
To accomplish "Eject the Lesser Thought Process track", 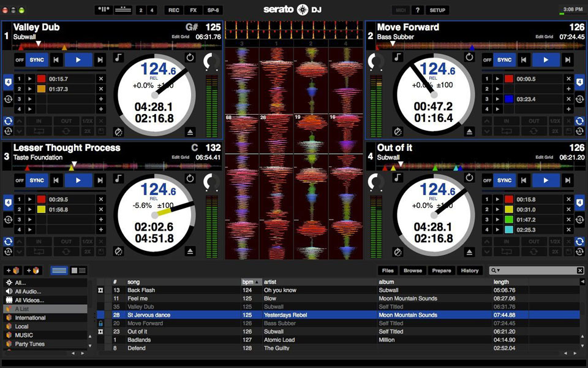I will [190, 251].
